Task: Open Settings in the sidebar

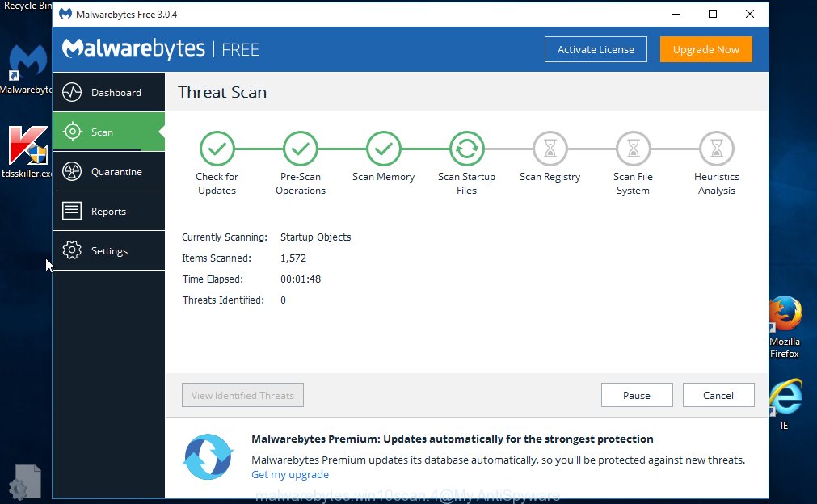Action: tap(108, 250)
